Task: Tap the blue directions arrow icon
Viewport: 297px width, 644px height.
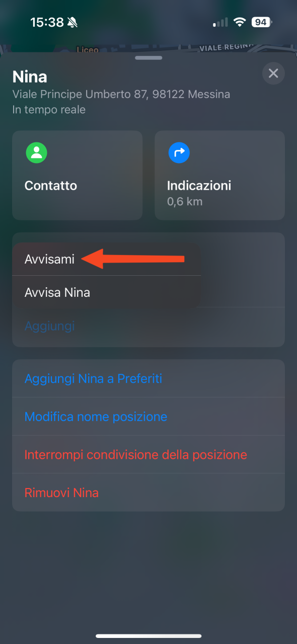Action: [179, 152]
